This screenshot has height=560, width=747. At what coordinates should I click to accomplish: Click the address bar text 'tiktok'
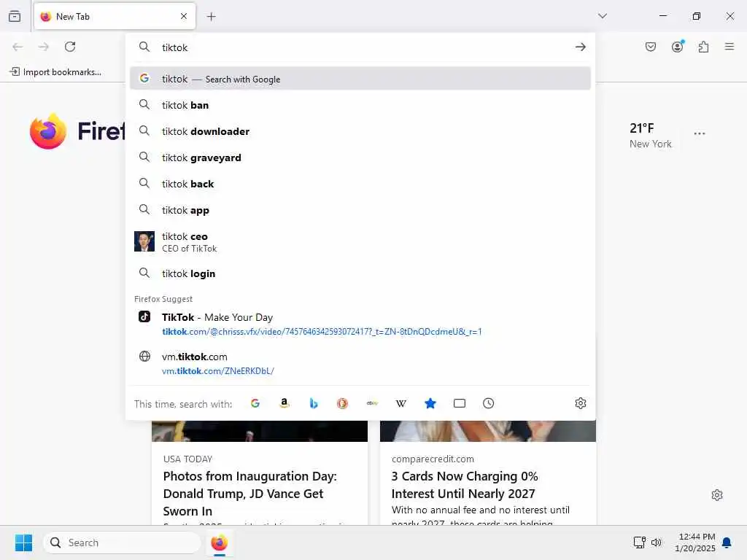[175, 47]
